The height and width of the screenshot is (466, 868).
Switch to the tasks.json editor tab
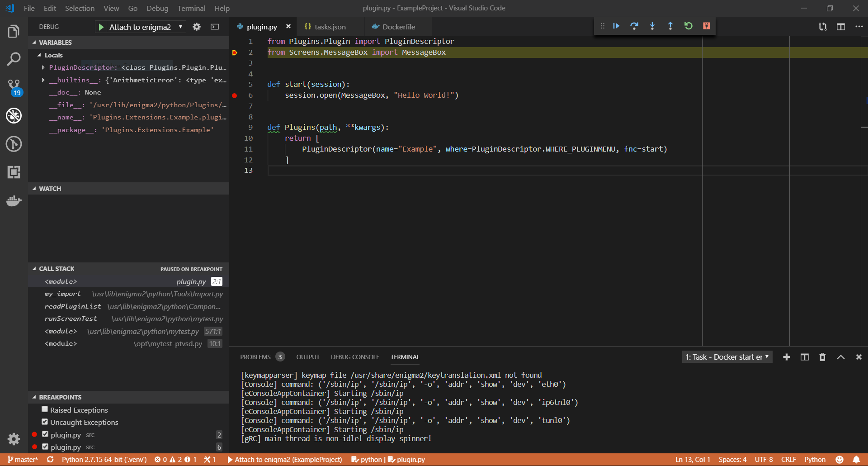[330, 27]
